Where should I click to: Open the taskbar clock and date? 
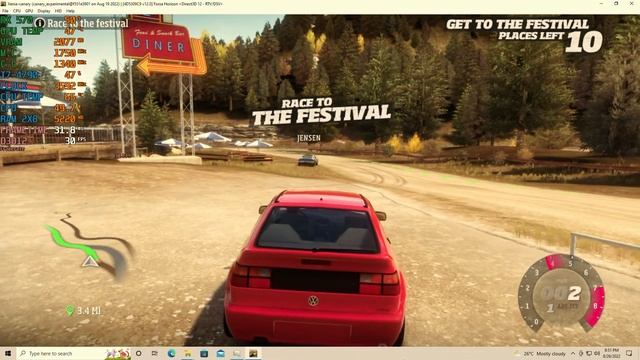(611, 353)
